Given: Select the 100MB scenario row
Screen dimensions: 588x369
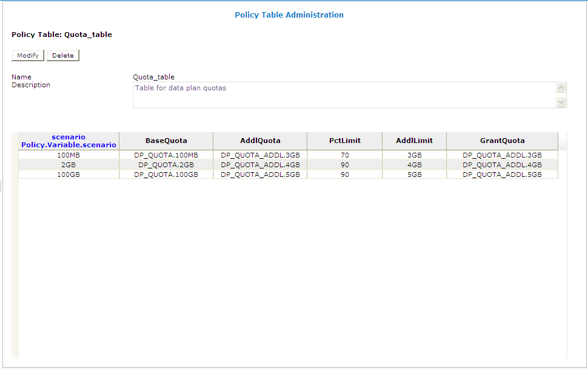Looking at the screenshot, I should [68, 155].
